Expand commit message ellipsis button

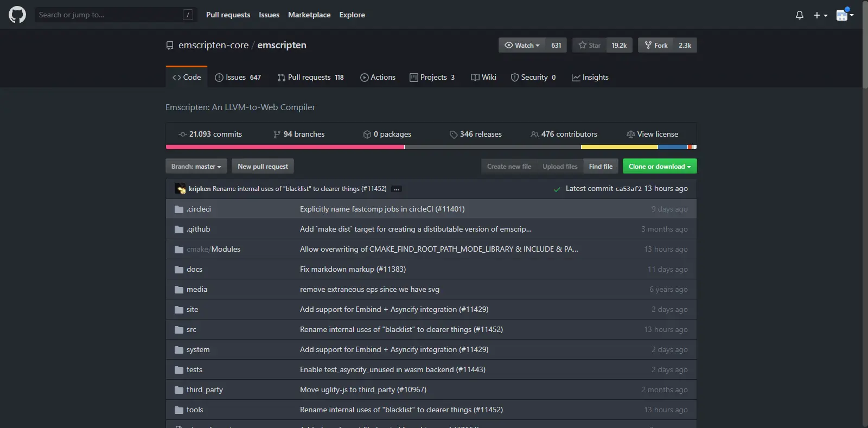pyautogui.click(x=397, y=189)
